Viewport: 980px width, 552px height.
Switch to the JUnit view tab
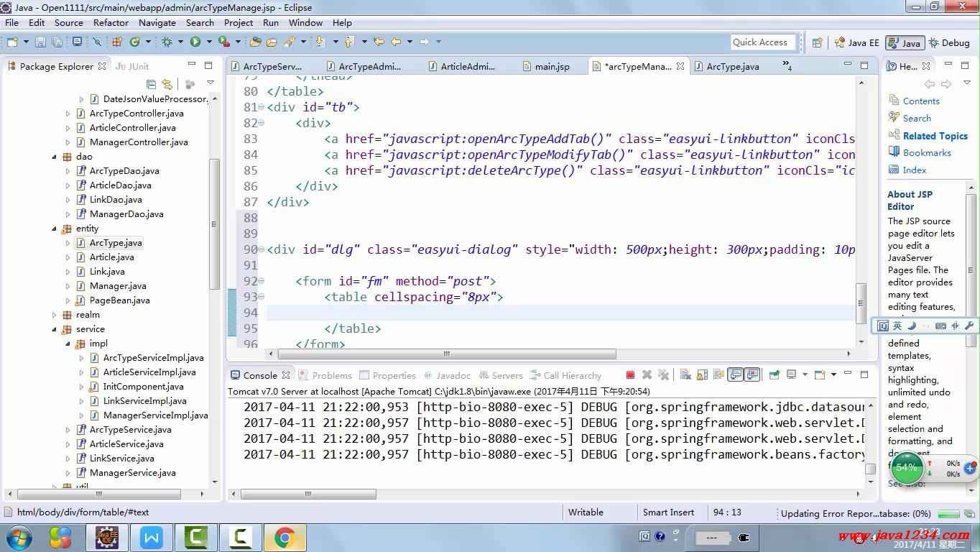pos(132,66)
